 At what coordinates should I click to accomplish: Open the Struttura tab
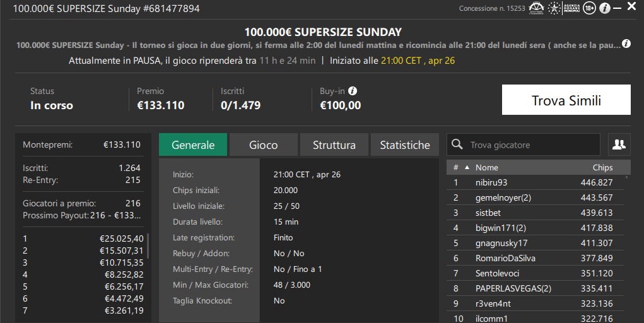(x=334, y=144)
